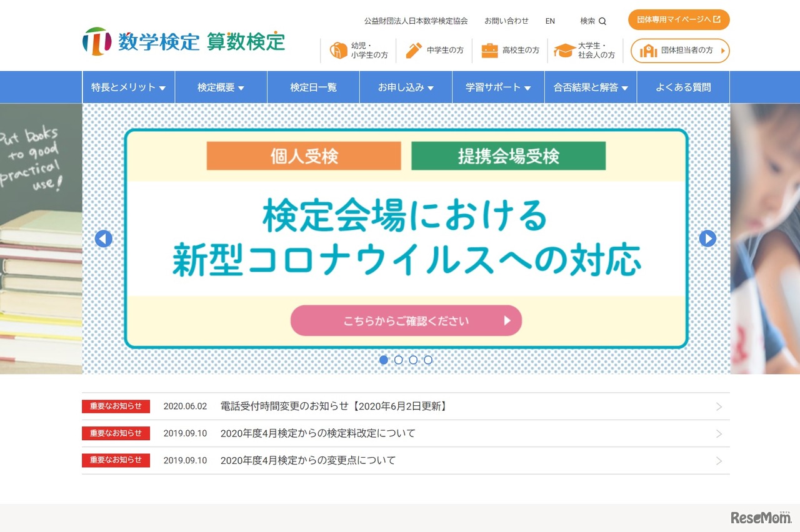Expand the 特長とメリット dropdown menu
This screenshot has width=800, height=532.
coord(128,87)
